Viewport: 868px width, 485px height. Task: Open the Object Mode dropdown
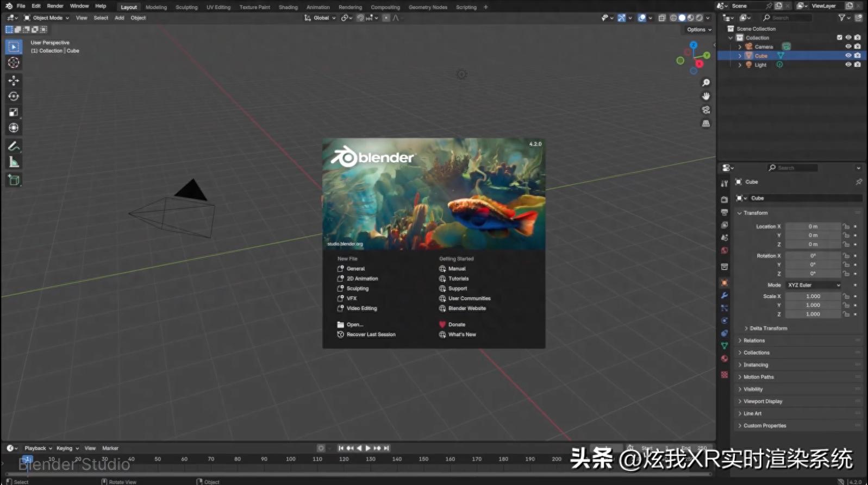pos(46,18)
